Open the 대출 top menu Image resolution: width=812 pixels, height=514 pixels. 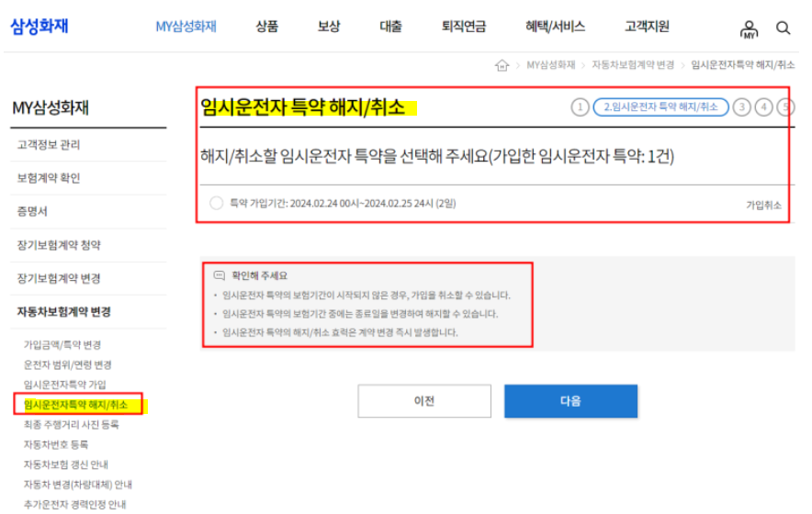390,27
